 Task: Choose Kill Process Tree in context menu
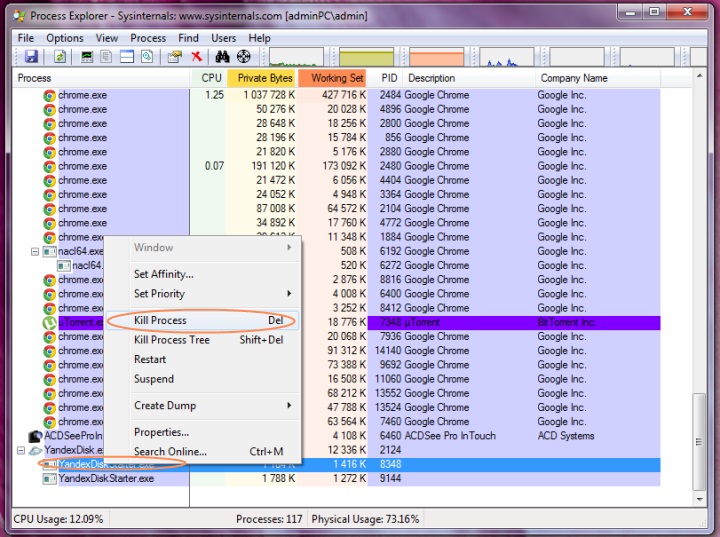203,340
